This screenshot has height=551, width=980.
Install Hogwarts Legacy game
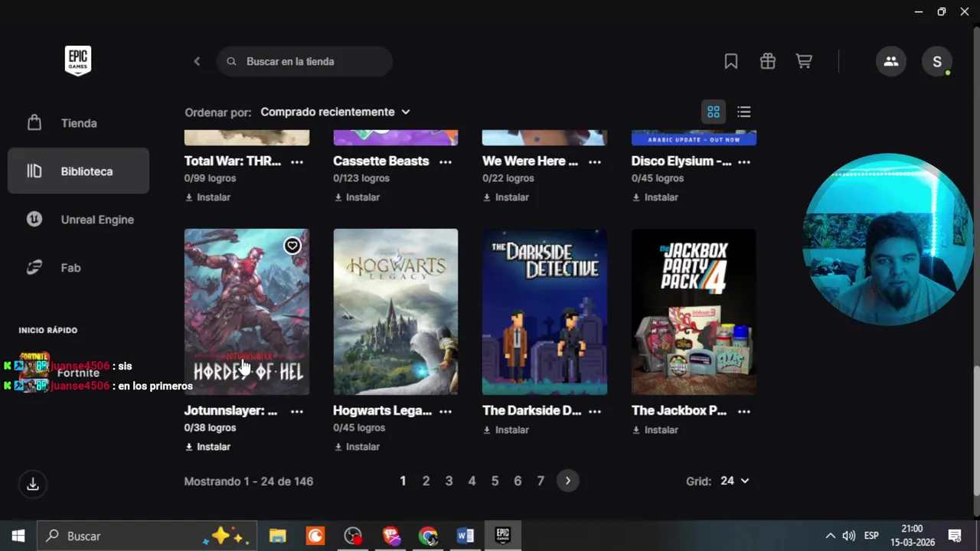(357, 447)
